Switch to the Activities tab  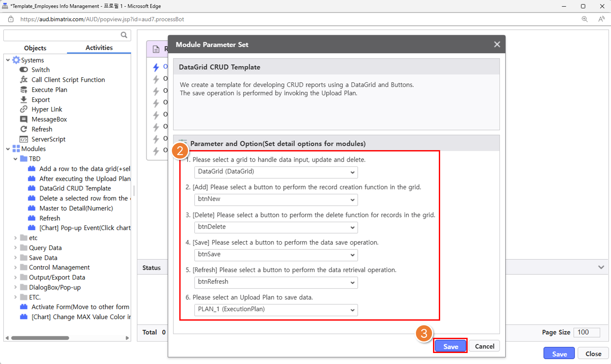pos(99,48)
